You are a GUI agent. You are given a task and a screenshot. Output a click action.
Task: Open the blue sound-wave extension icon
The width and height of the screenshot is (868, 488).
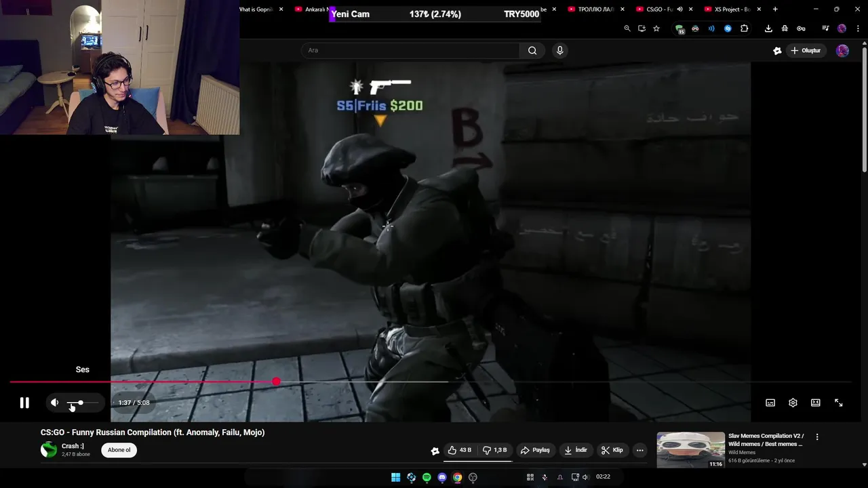[x=711, y=28]
